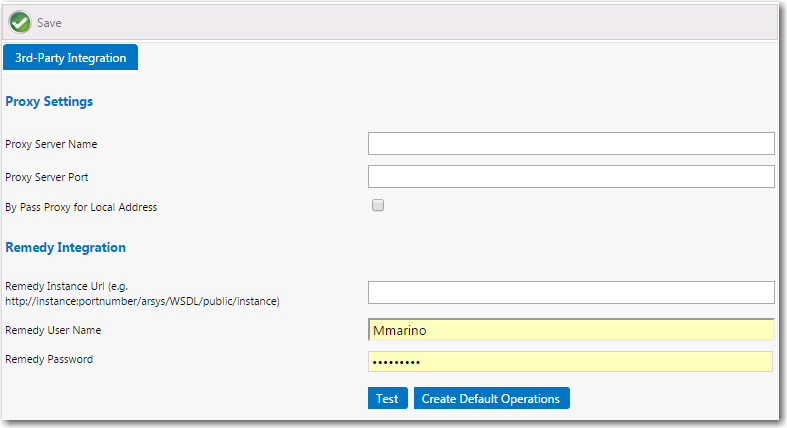
Task: Click the Proxy Server Name label
Action: 51,144
